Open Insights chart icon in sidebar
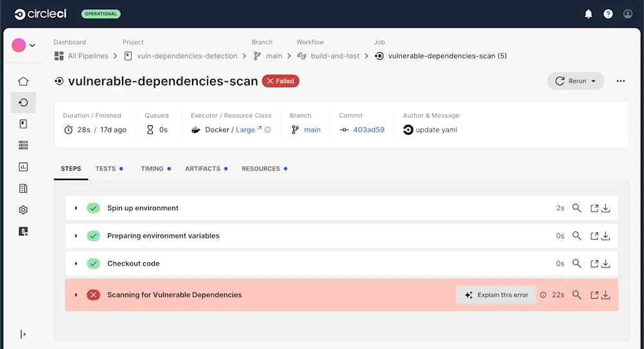The width and height of the screenshot is (644, 349). click(23, 167)
